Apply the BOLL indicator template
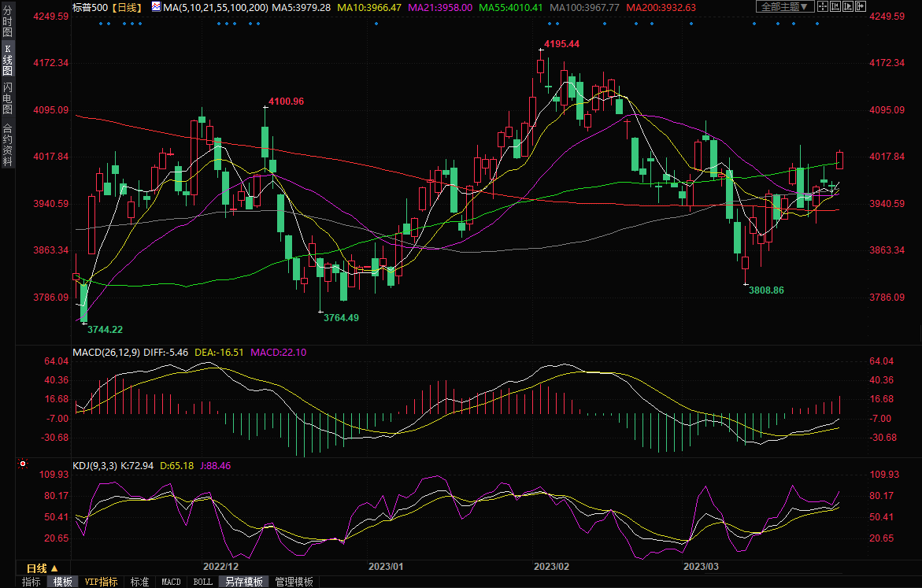Viewport: 922px width, 588px height. (x=202, y=582)
